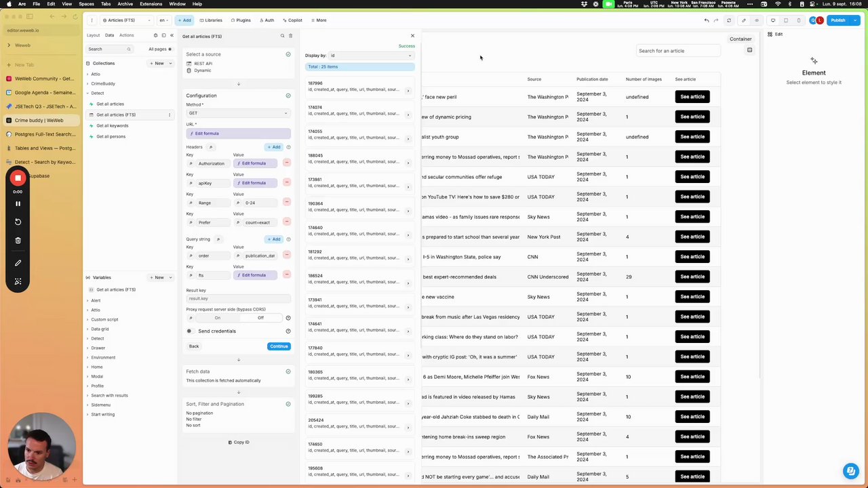This screenshot has width=868, height=488.
Task: Click the Search for an article field
Action: (x=678, y=51)
